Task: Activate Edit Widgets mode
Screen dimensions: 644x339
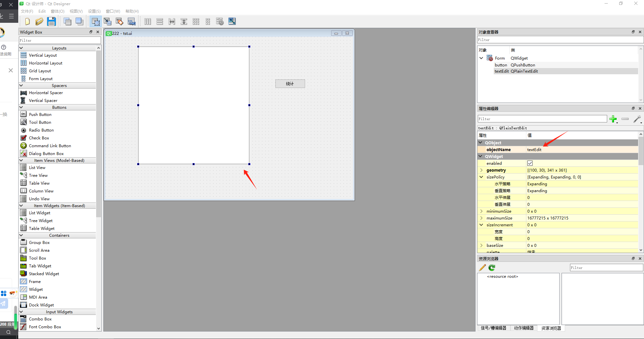Action: coord(95,21)
